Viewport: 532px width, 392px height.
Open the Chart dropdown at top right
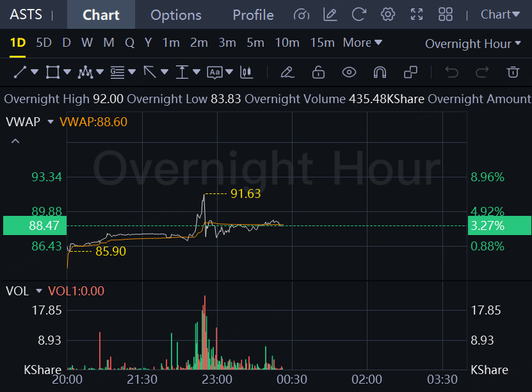click(x=500, y=15)
